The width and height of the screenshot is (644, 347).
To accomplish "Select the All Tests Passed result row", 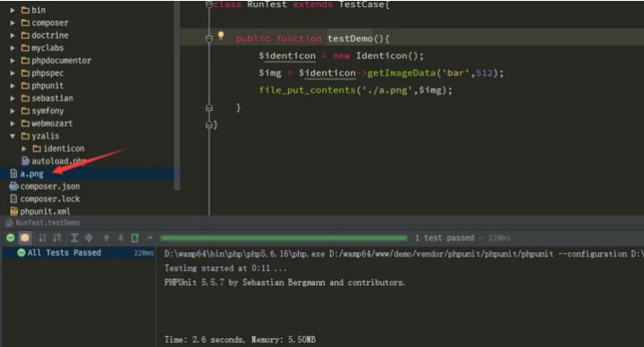I will tap(78, 252).
